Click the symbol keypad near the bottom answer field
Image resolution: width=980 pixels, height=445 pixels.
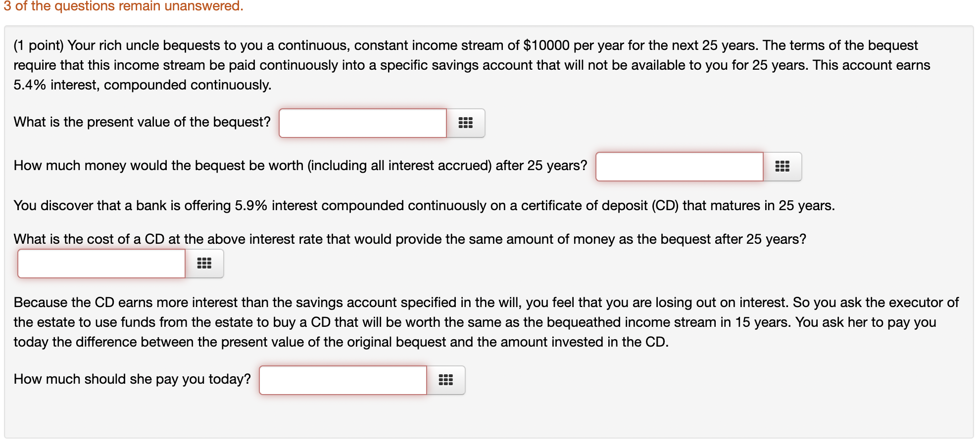[446, 380]
